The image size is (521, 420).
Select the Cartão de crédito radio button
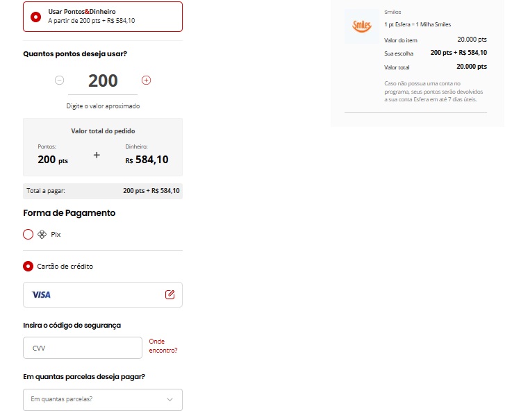(x=28, y=266)
